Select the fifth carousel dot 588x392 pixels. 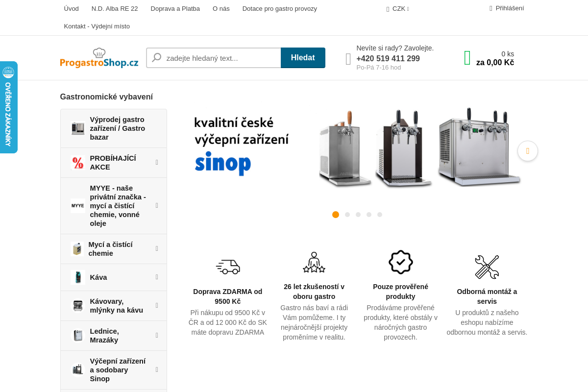click(380, 215)
